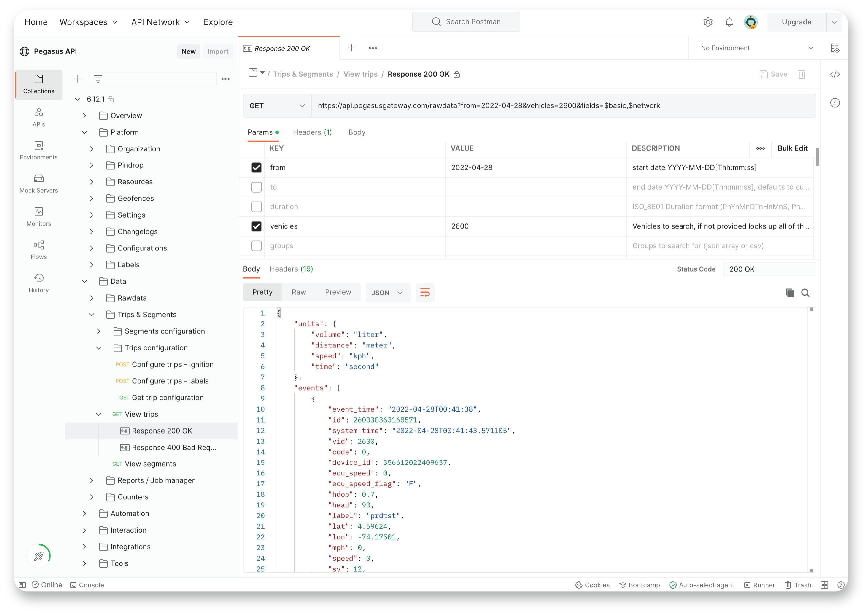Open the user avatar menu
Viewport: 868px width, 615px height.
click(751, 22)
